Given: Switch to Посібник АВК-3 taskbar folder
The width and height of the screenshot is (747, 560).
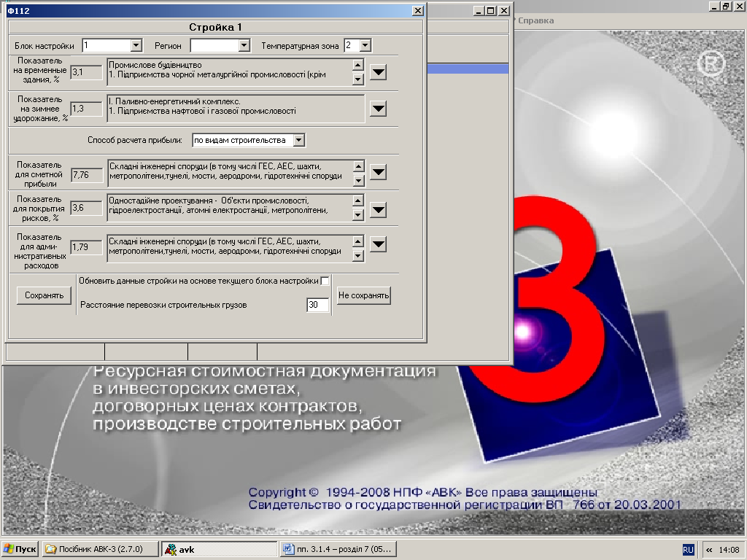Looking at the screenshot, I should click(x=100, y=549).
